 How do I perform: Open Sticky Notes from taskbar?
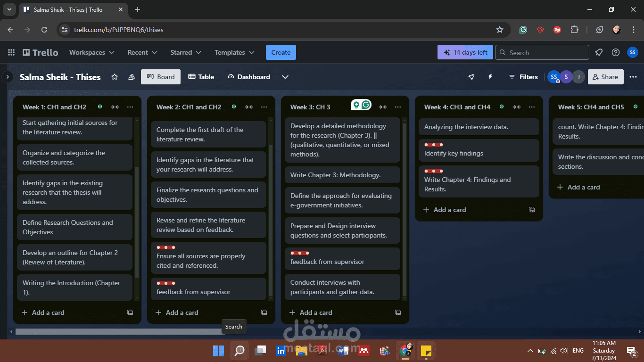click(x=426, y=351)
